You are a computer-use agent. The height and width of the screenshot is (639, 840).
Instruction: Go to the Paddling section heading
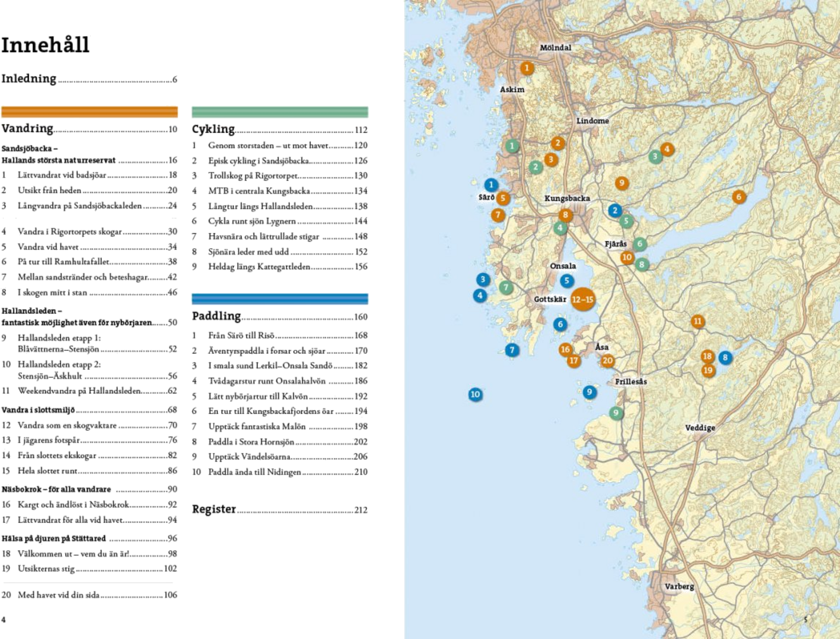tap(216, 316)
